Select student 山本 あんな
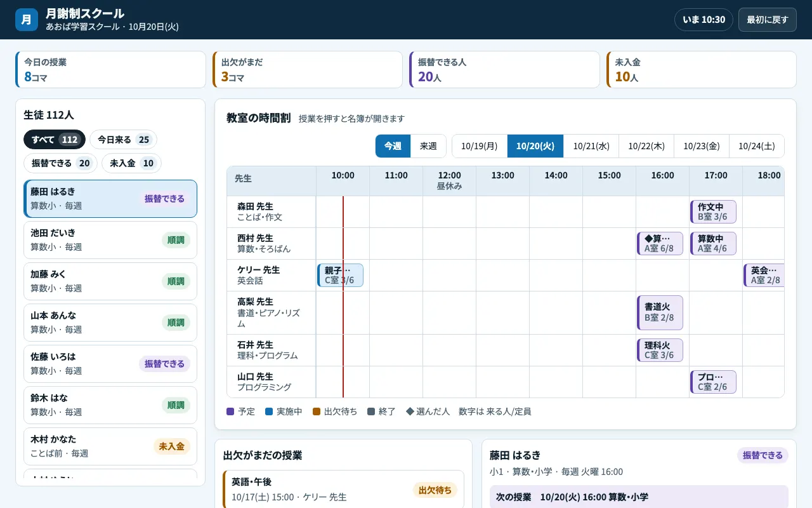 (x=110, y=323)
